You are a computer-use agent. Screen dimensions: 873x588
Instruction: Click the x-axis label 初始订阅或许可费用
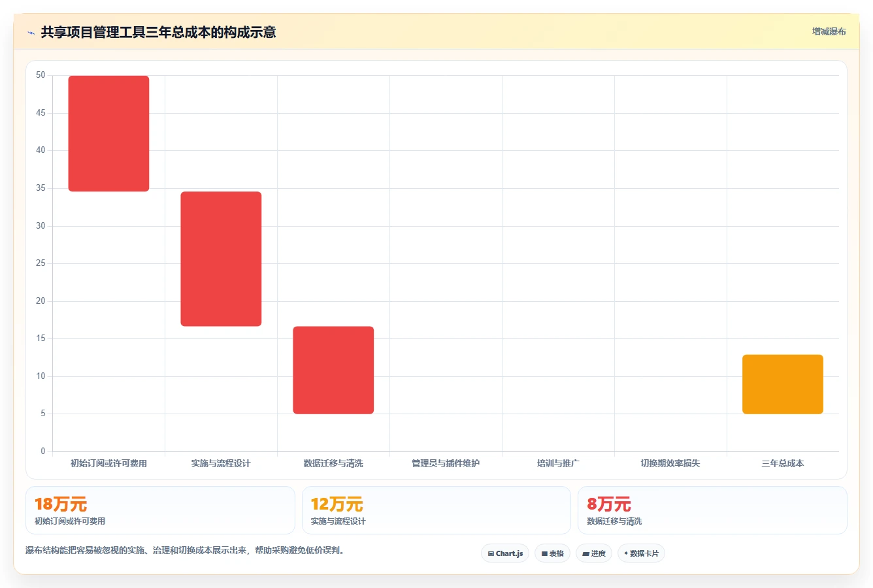tap(108, 463)
